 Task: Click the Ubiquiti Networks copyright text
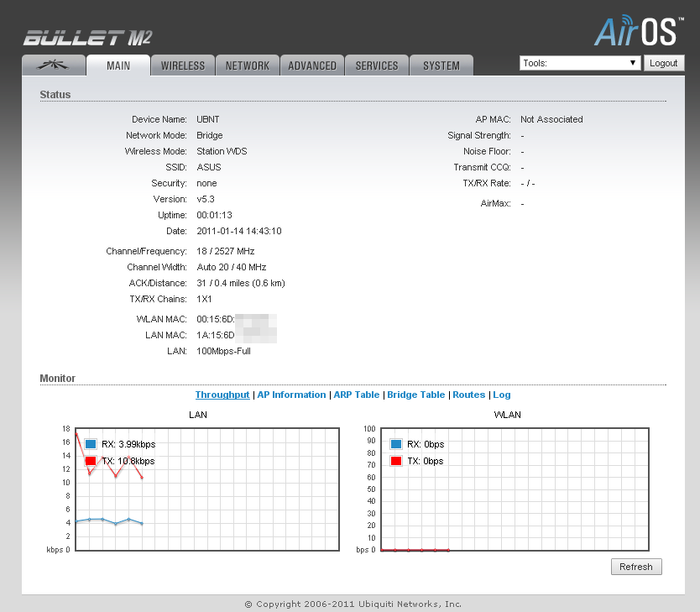[x=353, y=604]
